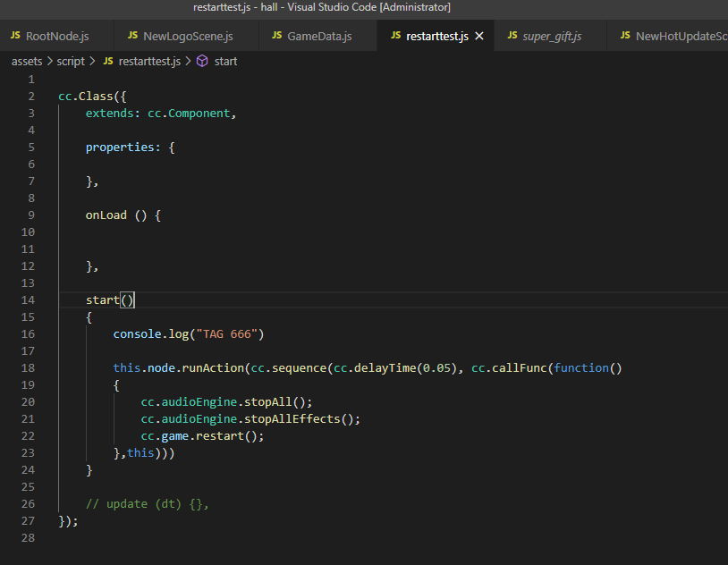Click line number 18 in the gutter

28,367
